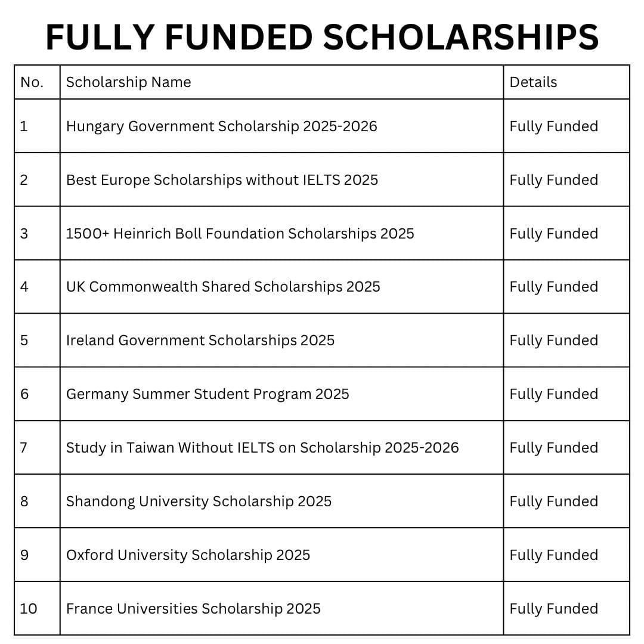Open France Universities Scholarship 2025
Screen dimensions: 644x644
click(x=193, y=608)
